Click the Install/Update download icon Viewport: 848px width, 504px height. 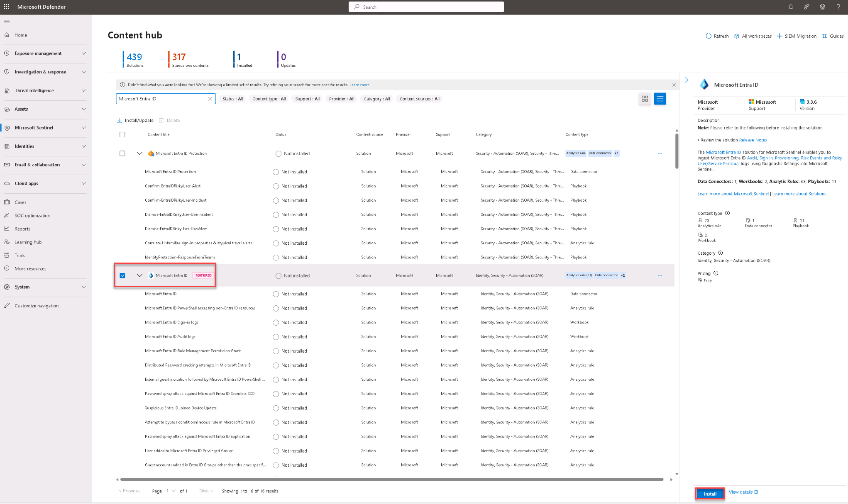[120, 120]
